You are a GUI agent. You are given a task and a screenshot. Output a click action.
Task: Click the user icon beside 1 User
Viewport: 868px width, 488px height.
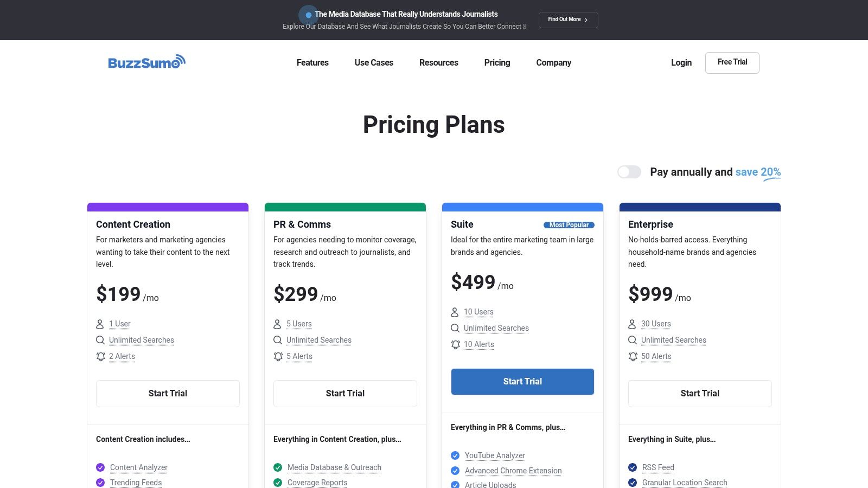coord(100,324)
